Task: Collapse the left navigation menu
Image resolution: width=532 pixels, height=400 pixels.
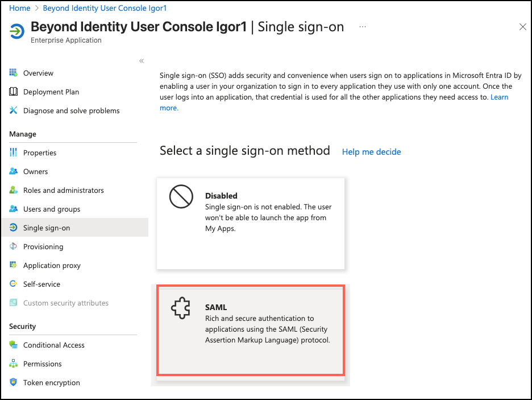Action: 142,61
